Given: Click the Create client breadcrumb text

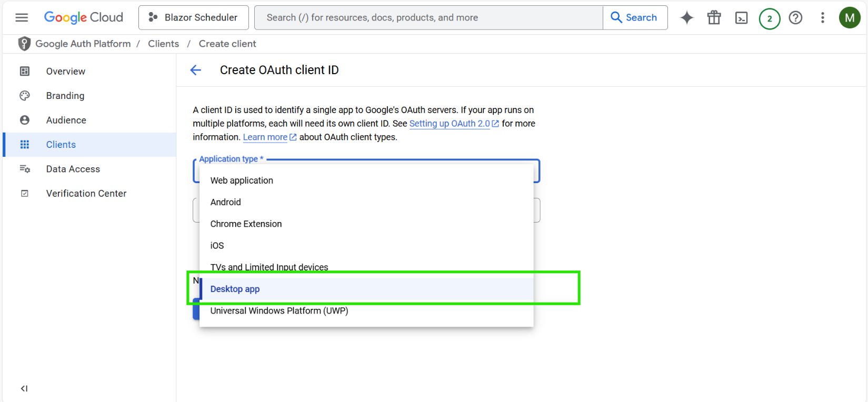Looking at the screenshot, I should 227,44.
